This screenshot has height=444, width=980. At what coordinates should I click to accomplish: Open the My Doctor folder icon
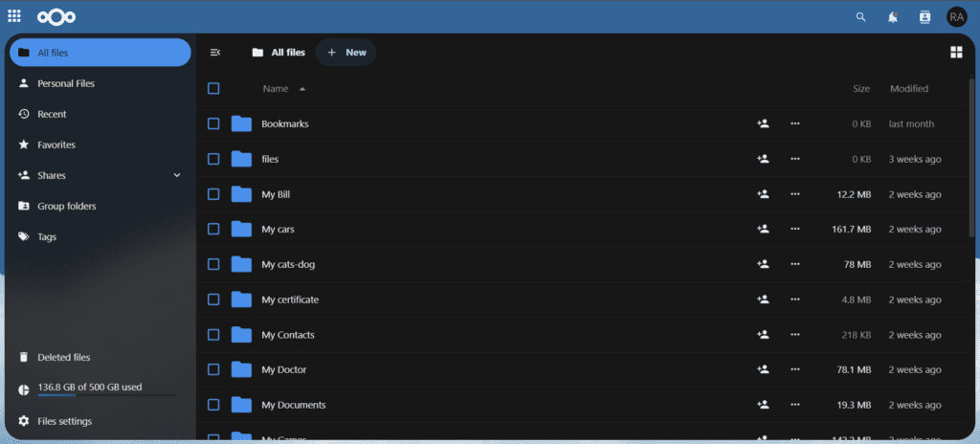(x=241, y=369)
